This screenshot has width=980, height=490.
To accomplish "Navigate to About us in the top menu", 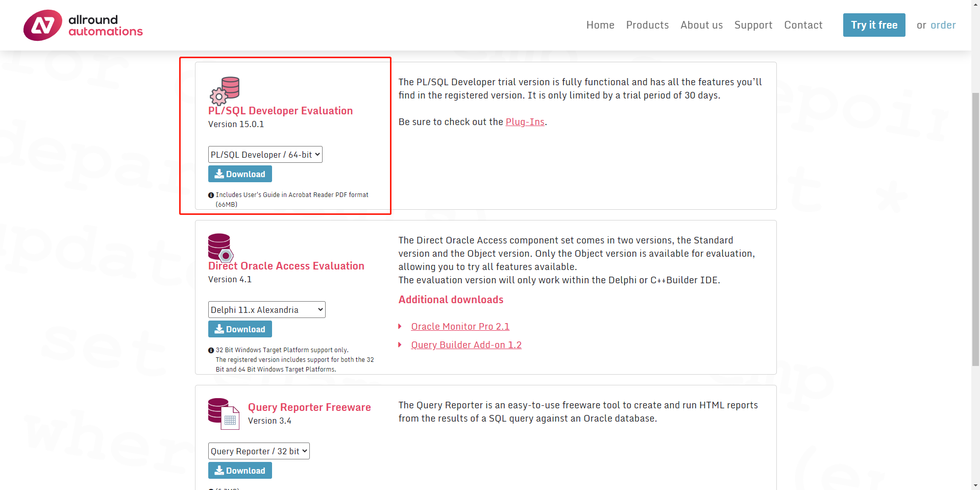I will click(701, 25).
